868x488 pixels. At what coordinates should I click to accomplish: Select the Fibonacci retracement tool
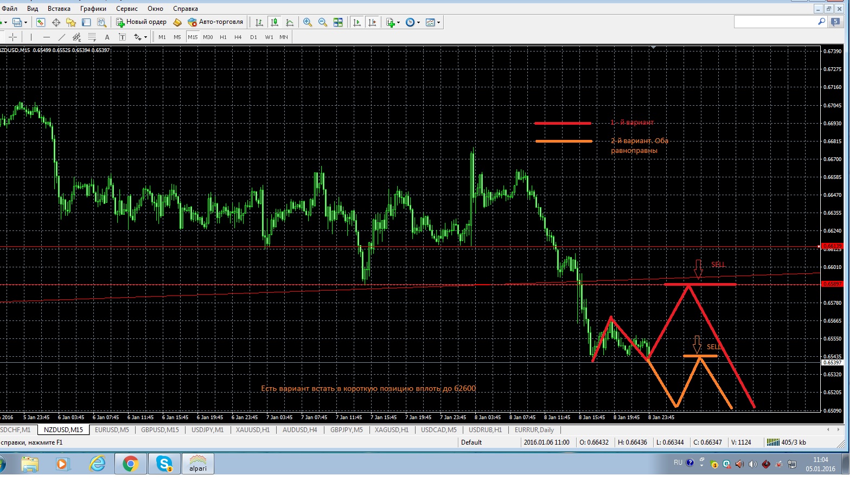[x=92, y=37]
